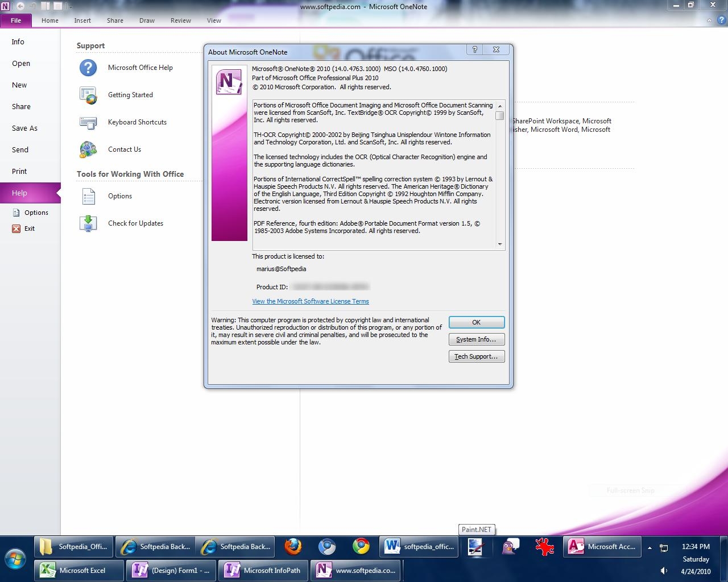This screenshot has width=728, height=582.
Task: Click the Dock to Desktop icon in the Quick Access Toolbar
Action: pos(45,6)
